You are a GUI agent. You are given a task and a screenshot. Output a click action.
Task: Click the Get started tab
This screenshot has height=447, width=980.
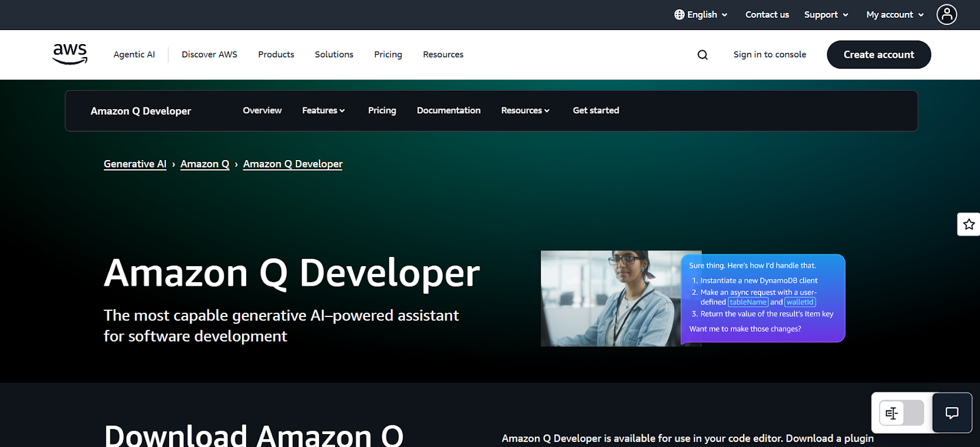pyautogui.click(x=596, y=110)
